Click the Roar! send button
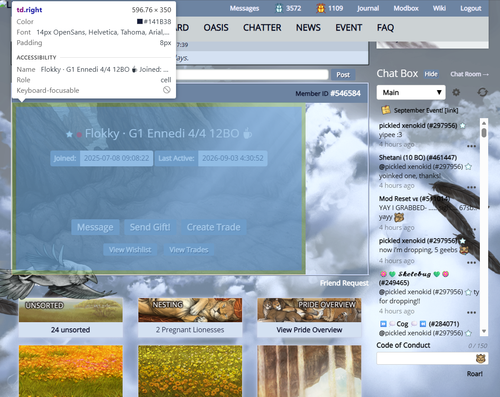This screenshot has width=500, height=397. (475, 374)
